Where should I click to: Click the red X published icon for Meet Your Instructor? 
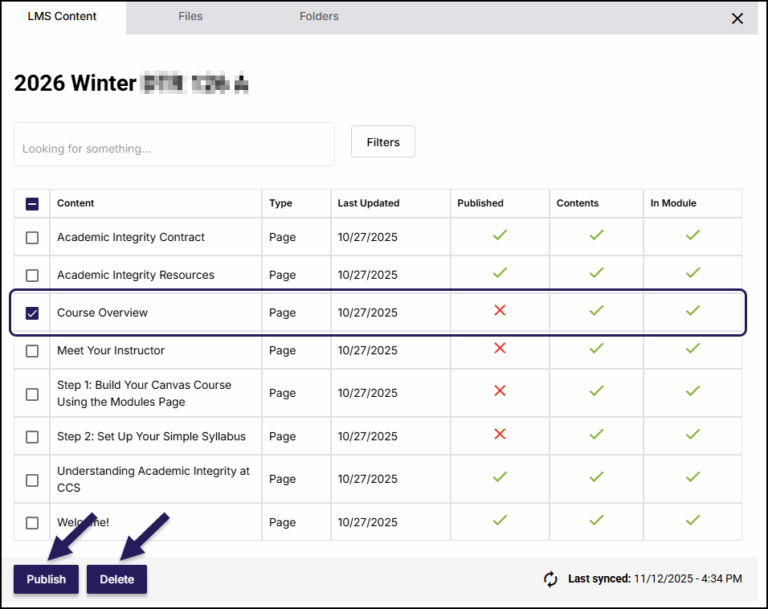coord(500,348)
